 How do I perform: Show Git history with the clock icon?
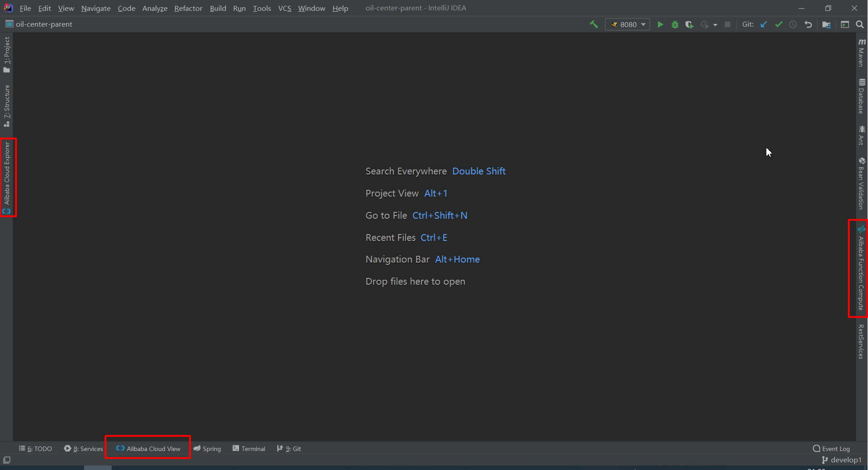click(793, 24)
